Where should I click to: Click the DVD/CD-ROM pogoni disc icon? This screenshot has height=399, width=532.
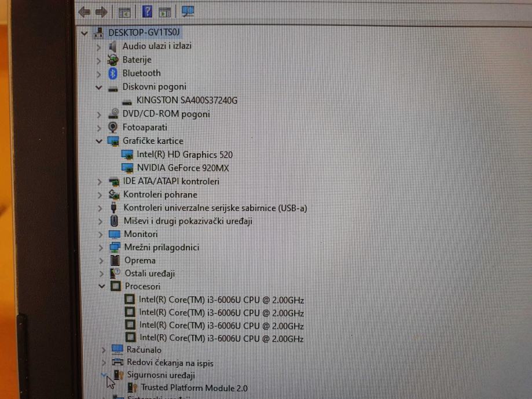[113, 114]
